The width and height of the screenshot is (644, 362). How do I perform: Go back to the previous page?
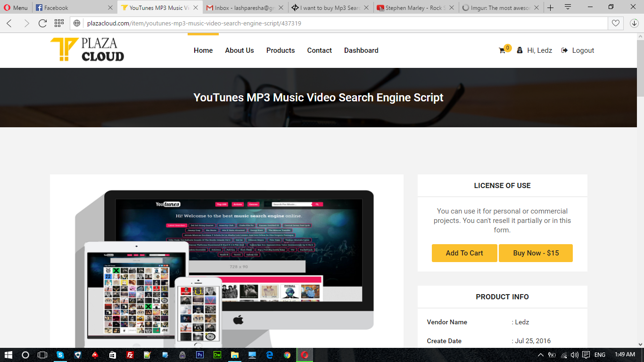[x=9, y=23]
